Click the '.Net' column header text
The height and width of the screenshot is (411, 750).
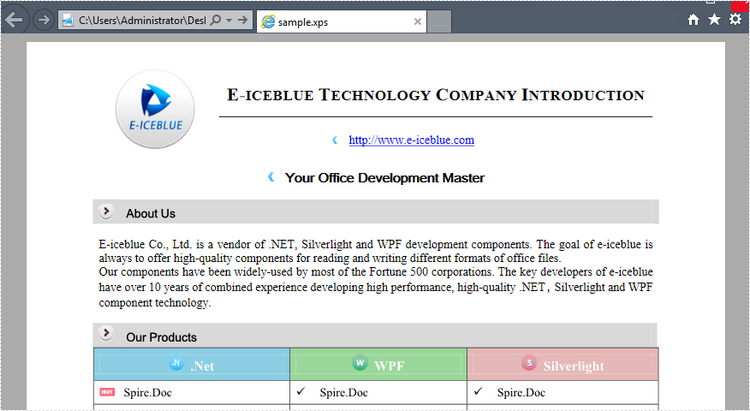(202, 366)
